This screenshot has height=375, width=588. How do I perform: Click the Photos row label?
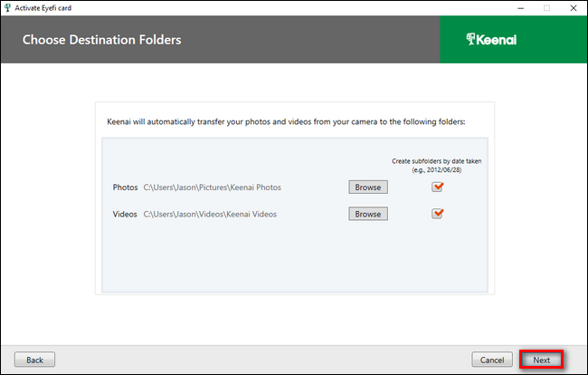click(x=125, y=187)
